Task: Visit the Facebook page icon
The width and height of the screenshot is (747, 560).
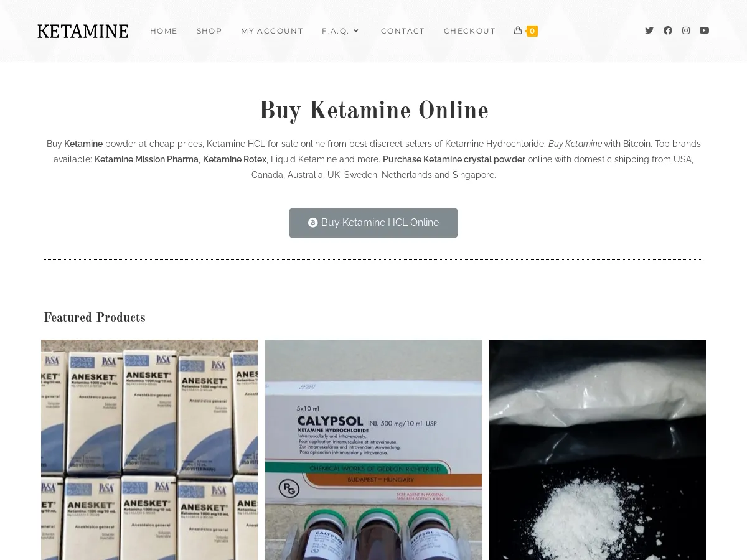Action: (667, 30)
